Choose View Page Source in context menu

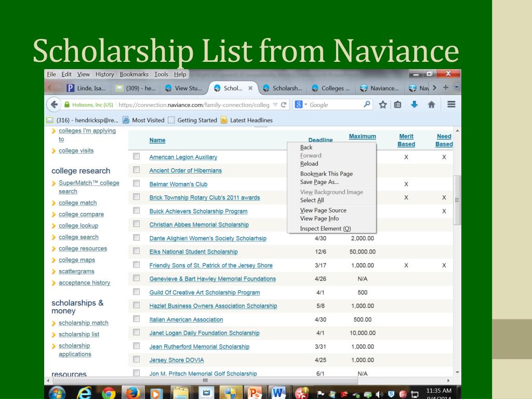tap(323, 210)
